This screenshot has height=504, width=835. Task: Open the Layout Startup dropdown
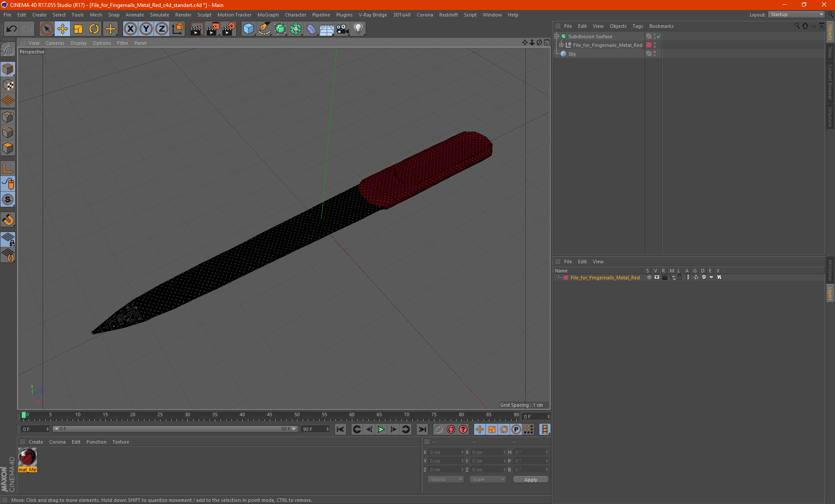tap(797, 14)
